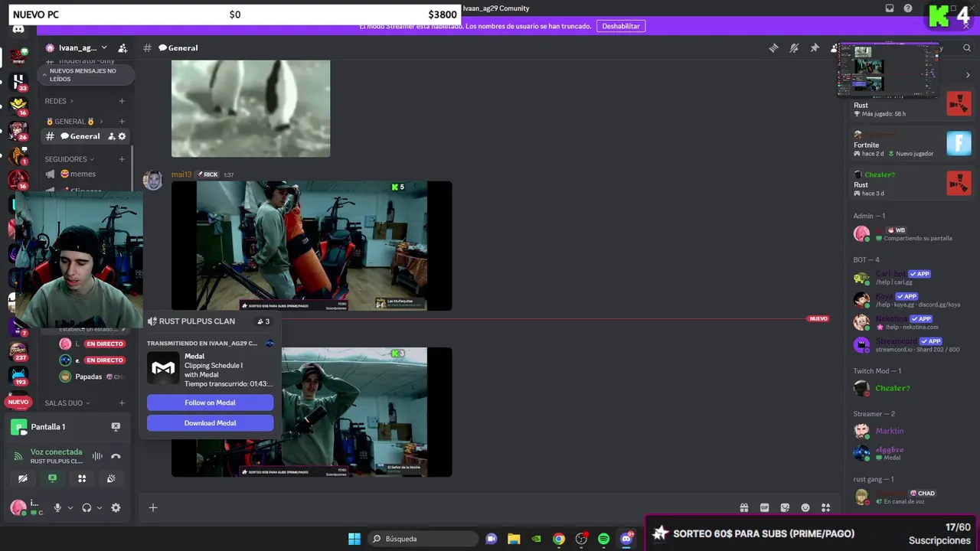This screenshot has height=551, width=980.
Task: Open the Inbox icon in title bar
Action: click(x=890, y=8)
